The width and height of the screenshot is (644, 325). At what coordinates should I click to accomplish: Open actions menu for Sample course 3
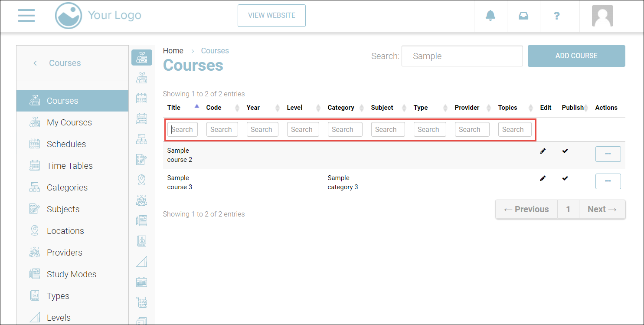click(608, 181)
